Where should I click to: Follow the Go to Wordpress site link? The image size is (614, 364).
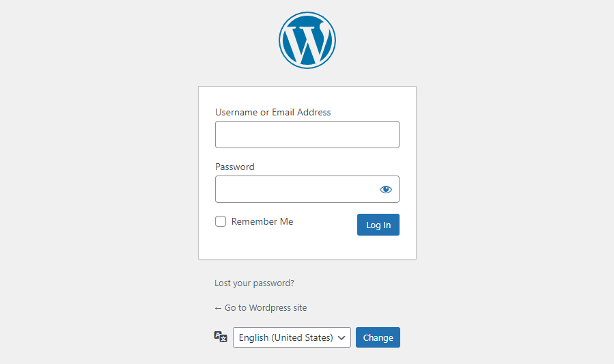click(266, 308)
